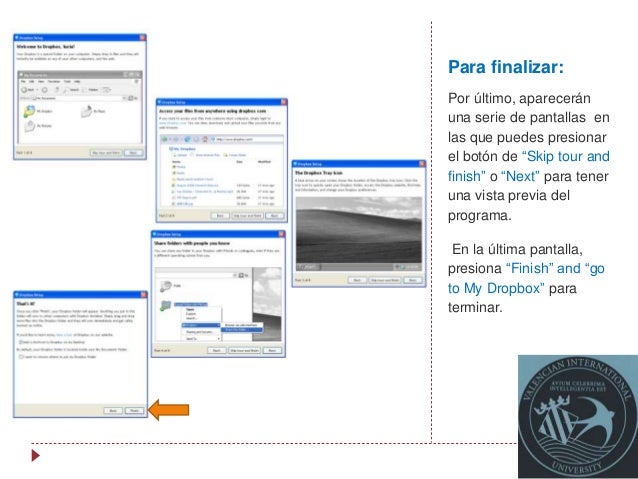Screen dimensions: 638x479
Task: Click Finish in the "That's it!" window
Action: coord(134,411)
